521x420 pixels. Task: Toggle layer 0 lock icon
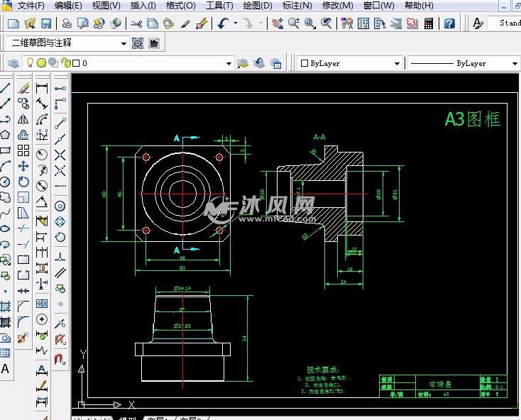pos(62,63)
